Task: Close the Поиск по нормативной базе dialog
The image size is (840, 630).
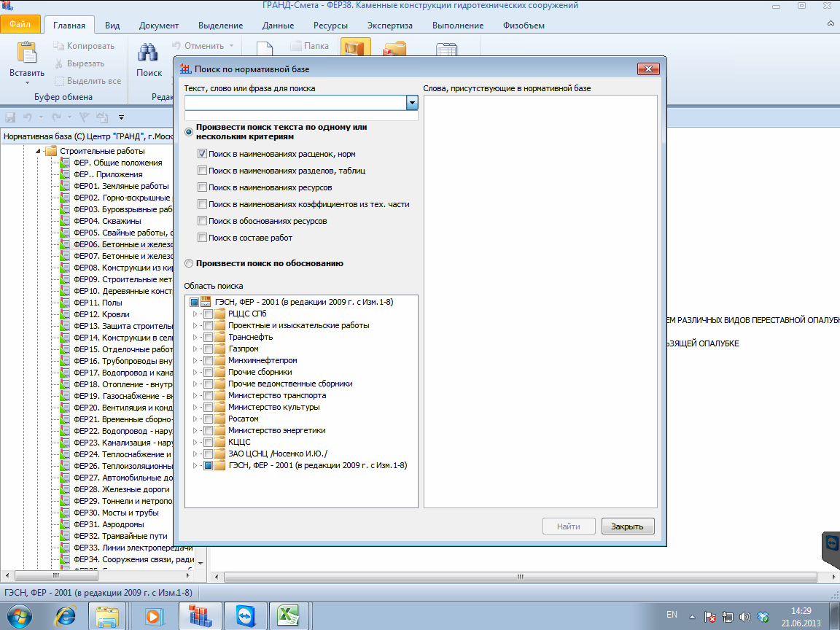Action: click(x=648, y=69)
